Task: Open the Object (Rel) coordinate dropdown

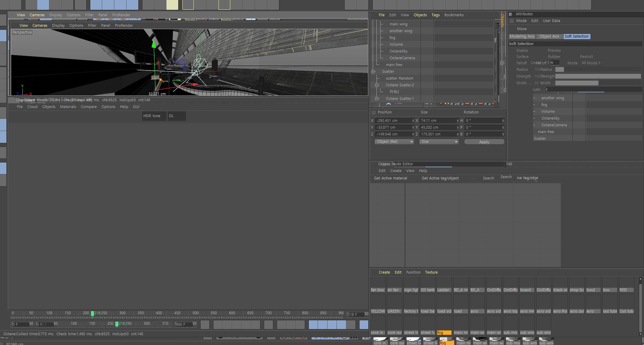Action: tap(394, 142)
